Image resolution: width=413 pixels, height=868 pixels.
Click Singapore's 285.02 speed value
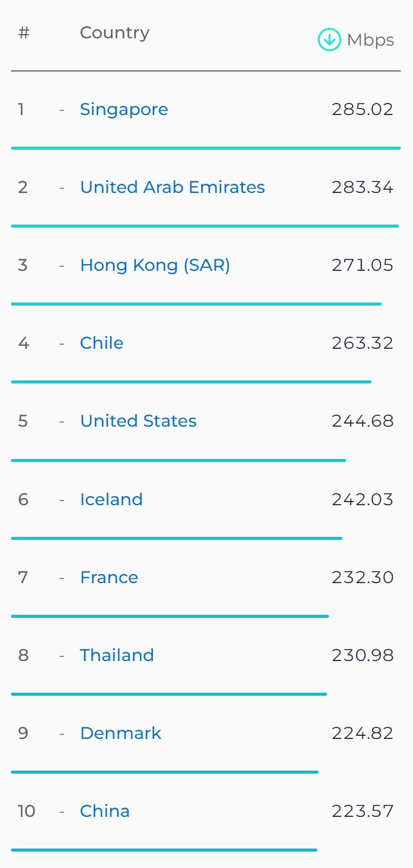coord(362,110)
